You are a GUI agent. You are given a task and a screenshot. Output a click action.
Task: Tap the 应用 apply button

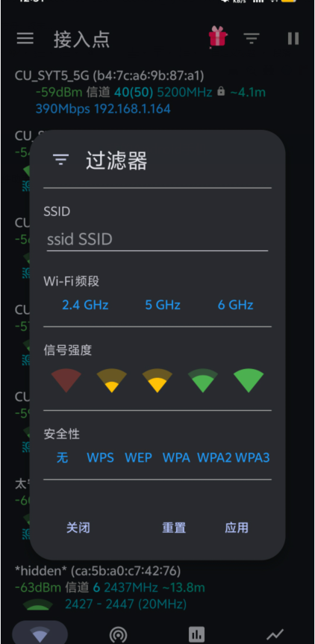pos(237,527)
